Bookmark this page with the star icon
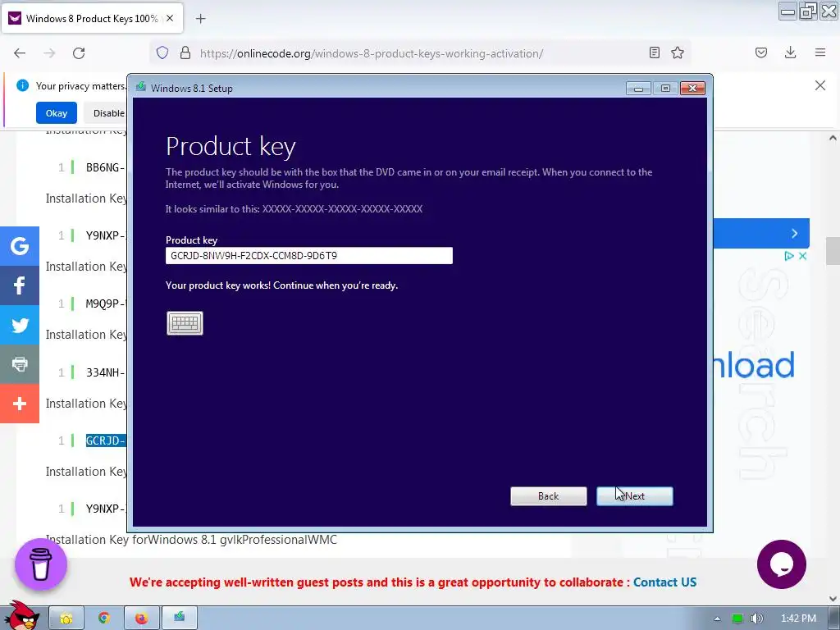The width and height of the screenshot is (840, 630). pyautogui.click(x=678, y=52)
